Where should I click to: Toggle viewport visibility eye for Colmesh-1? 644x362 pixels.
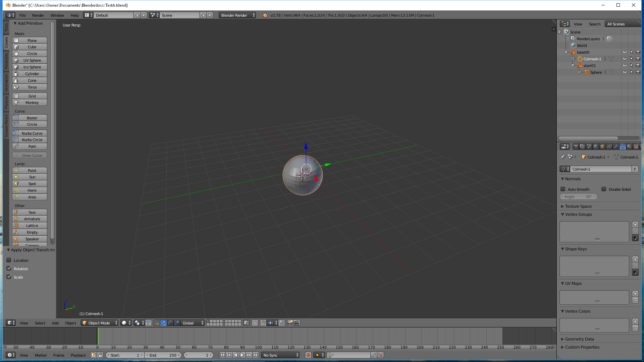(x=625, y=59)
